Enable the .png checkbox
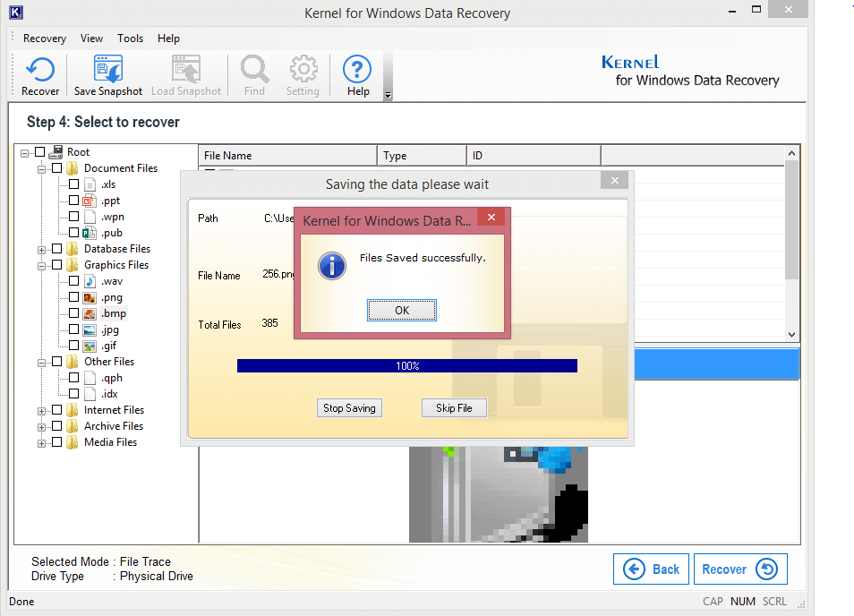 74,297
